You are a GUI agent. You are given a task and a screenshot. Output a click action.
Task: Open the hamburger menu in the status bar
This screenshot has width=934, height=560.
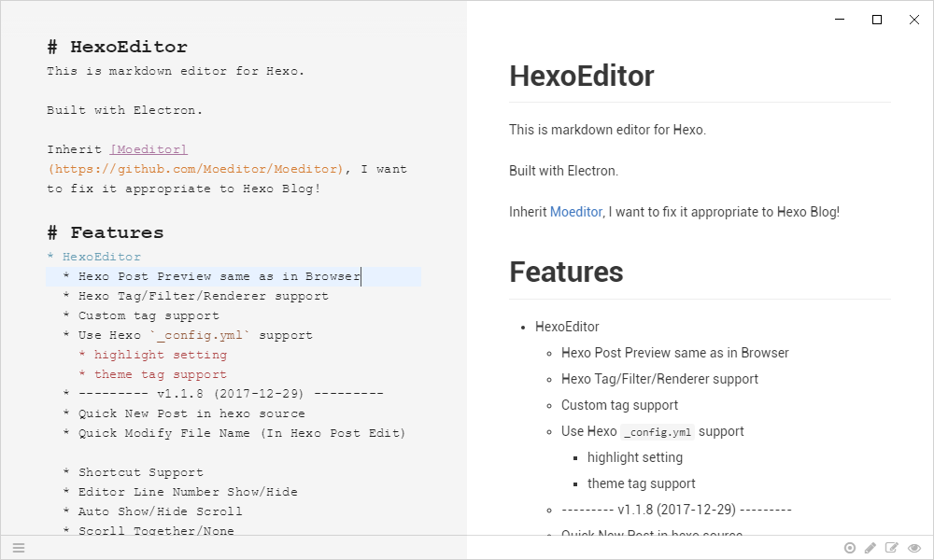[19, 548]
